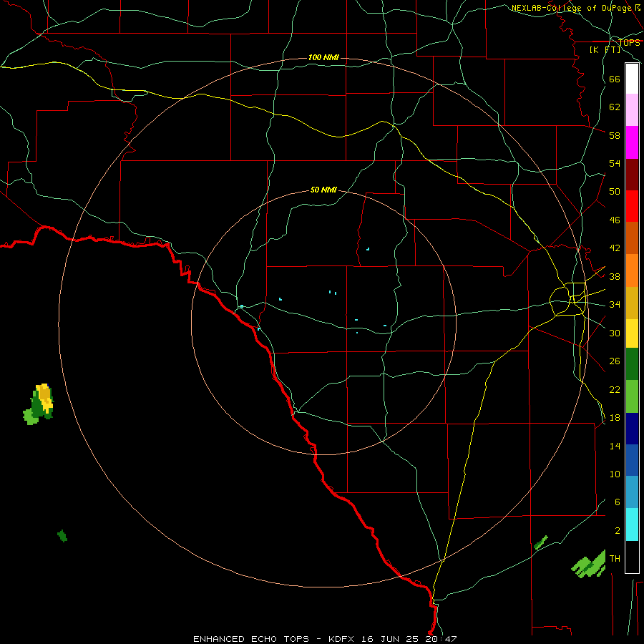644x644 pixels.
Task: Click the 20:47 timestamp
Action: [x=441, y=639]
